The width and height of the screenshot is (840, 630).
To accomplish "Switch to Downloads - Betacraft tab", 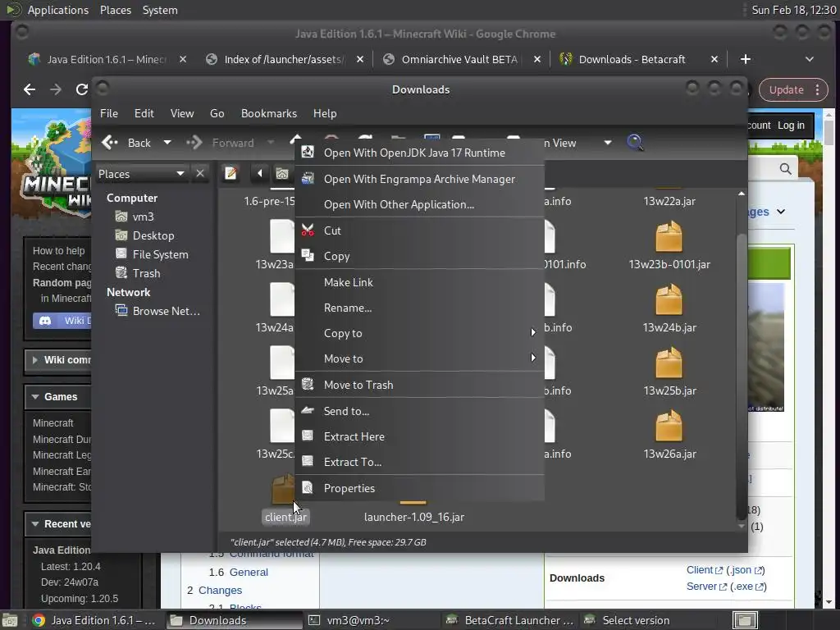I will point(637,59).
